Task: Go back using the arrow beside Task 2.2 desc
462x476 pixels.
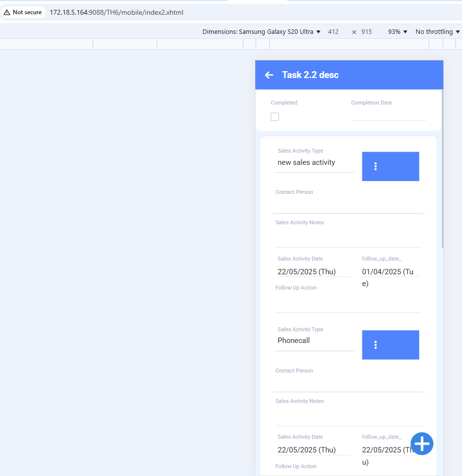Action: (269, 75)
